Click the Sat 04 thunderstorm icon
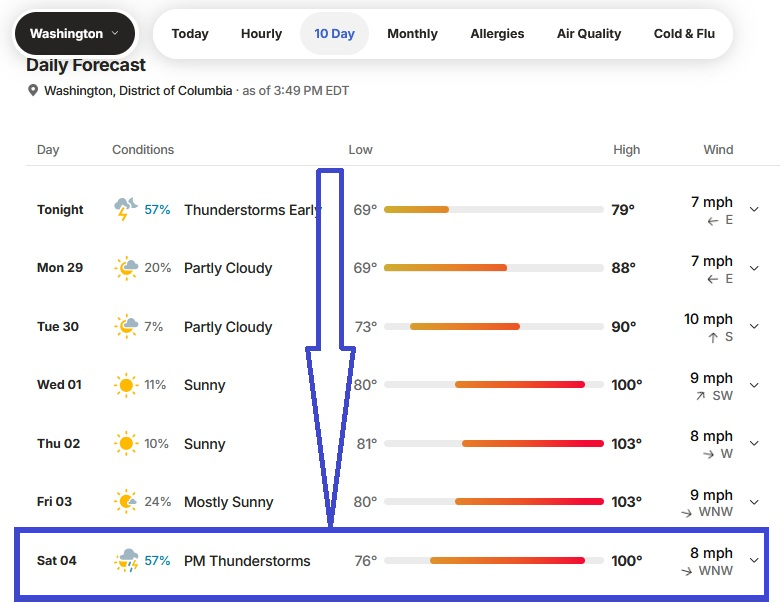This screenshot has height=612, width=784. click(x=126, y=560)
